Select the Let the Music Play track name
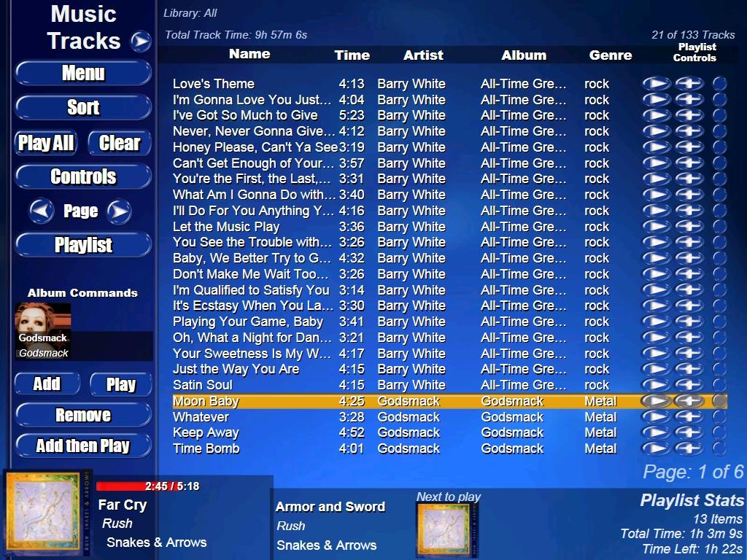 pos(226,227)
